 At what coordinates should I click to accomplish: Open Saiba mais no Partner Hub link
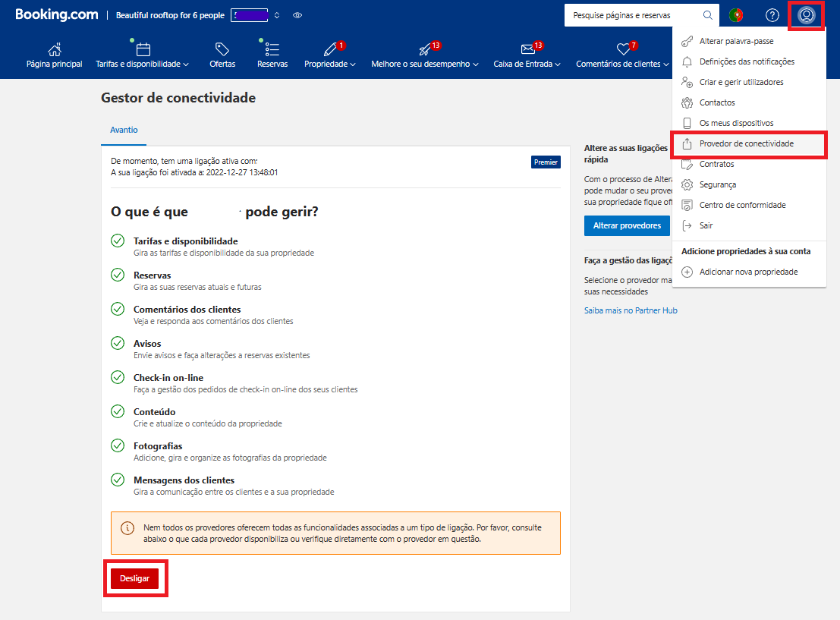[631, 310]
